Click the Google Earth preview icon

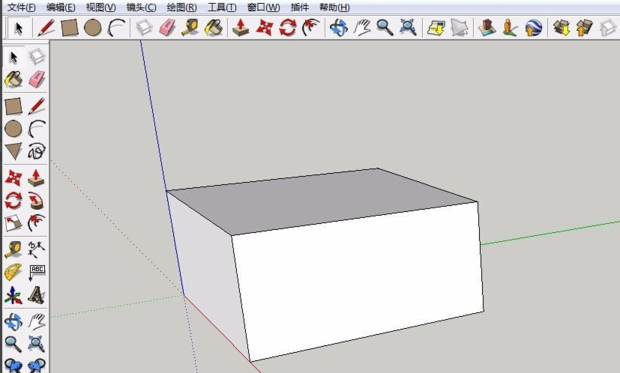pos(533,28)
